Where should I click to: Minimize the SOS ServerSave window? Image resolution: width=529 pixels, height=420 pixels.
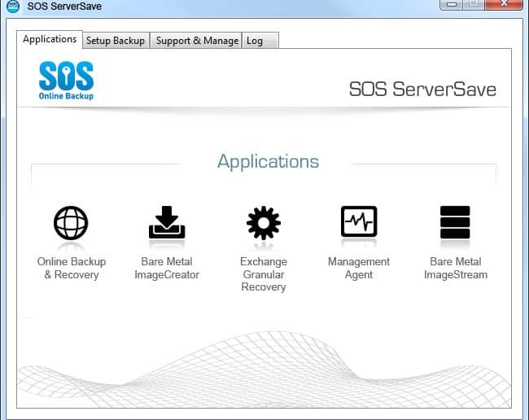(452, 4)
